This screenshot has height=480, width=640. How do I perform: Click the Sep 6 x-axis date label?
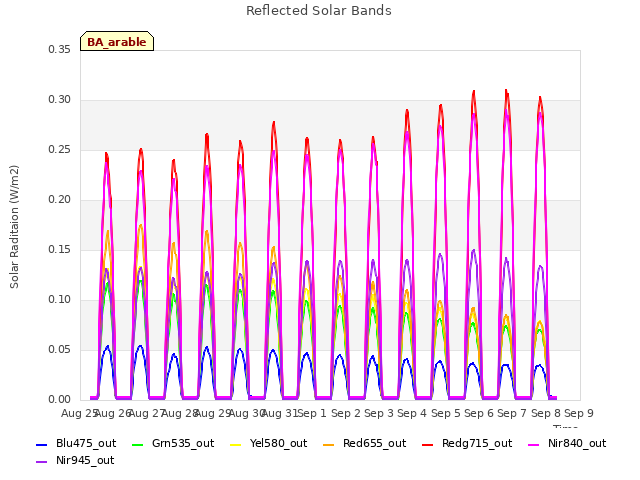(479, 413)
